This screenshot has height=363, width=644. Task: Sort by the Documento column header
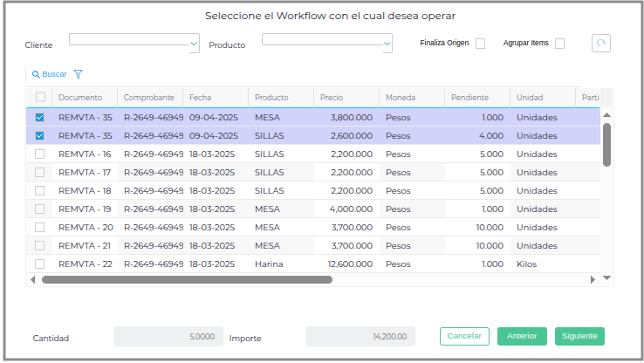pos(80,98)
